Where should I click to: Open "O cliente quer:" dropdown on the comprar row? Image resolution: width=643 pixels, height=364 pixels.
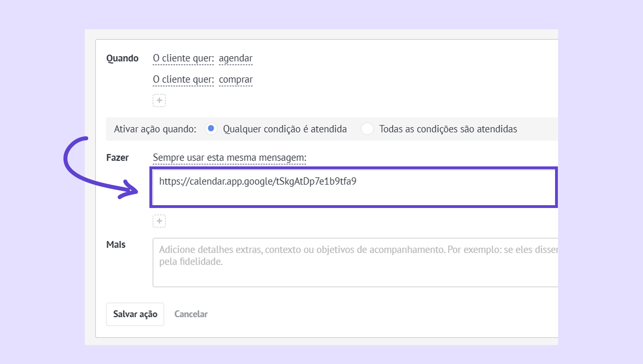pyautogui.click(x=183, y=79)
